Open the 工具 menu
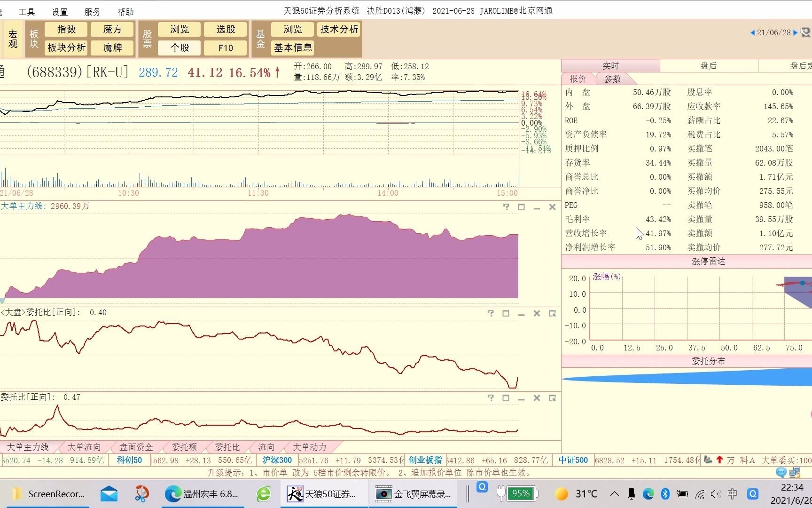The height and width of the screenshot is (508, 812). coord(27,12)
